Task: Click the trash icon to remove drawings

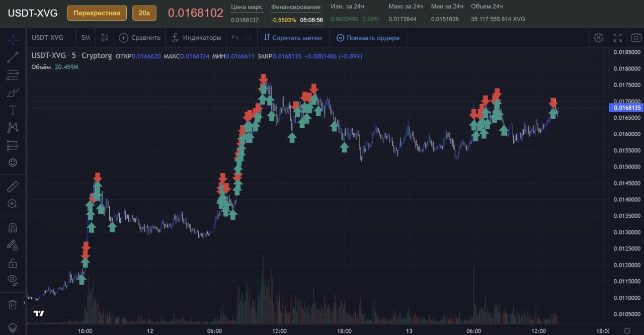Action: 13,304
